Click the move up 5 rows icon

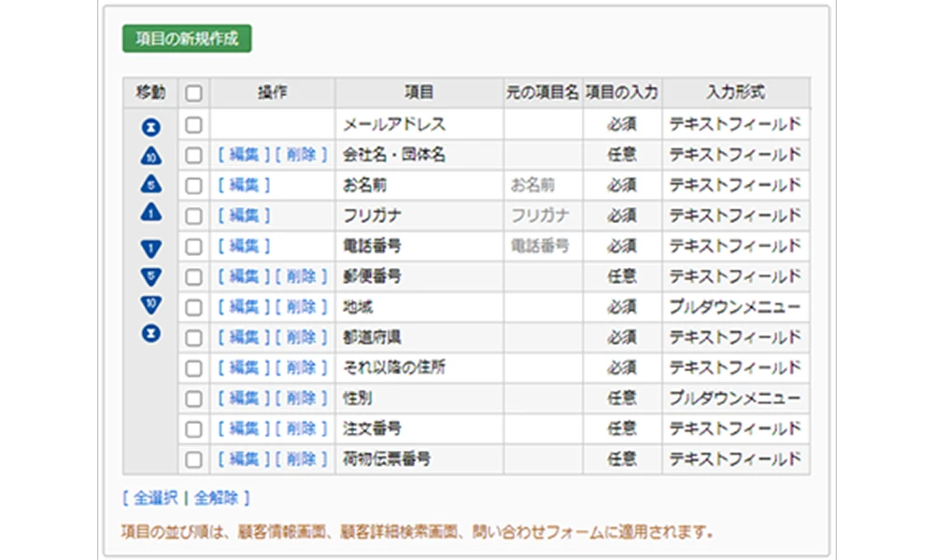click(x=150, y=184)
